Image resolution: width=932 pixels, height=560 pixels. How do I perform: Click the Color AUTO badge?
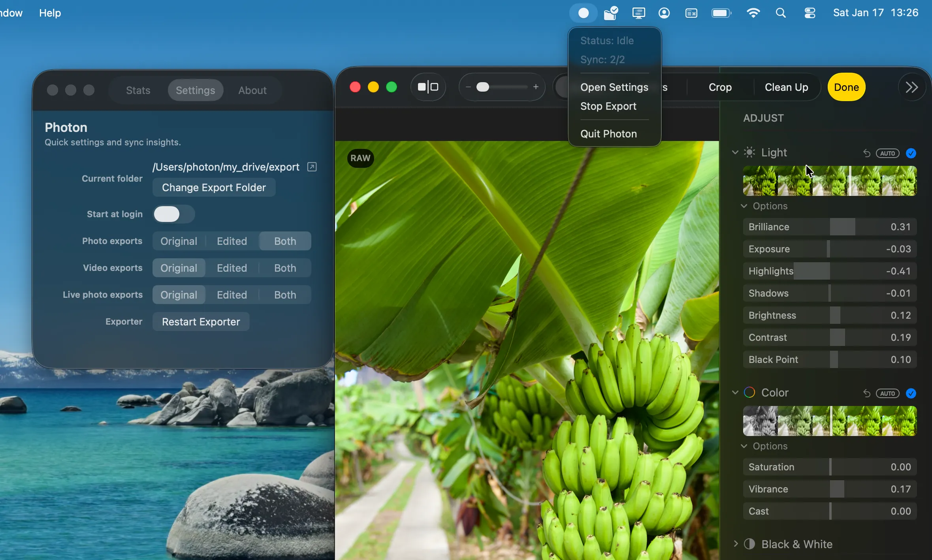pos(887,393)
